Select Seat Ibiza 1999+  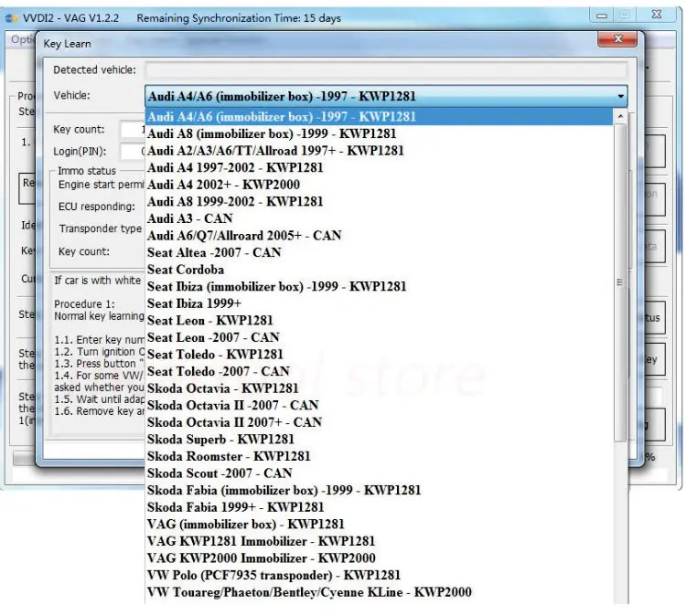pyautogui.click(x=380, y=303)
